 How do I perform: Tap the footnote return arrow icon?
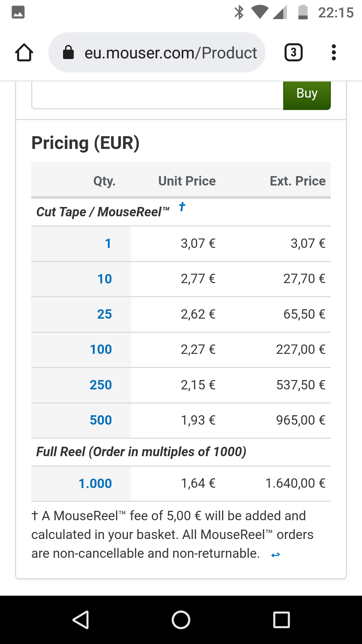pyautogui.click(x=276, y=555)
